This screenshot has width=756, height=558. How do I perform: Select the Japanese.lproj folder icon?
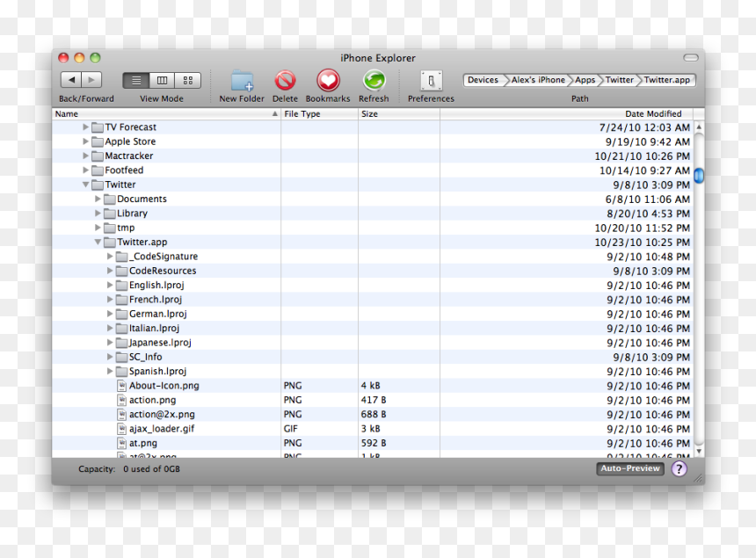point(122,343)
